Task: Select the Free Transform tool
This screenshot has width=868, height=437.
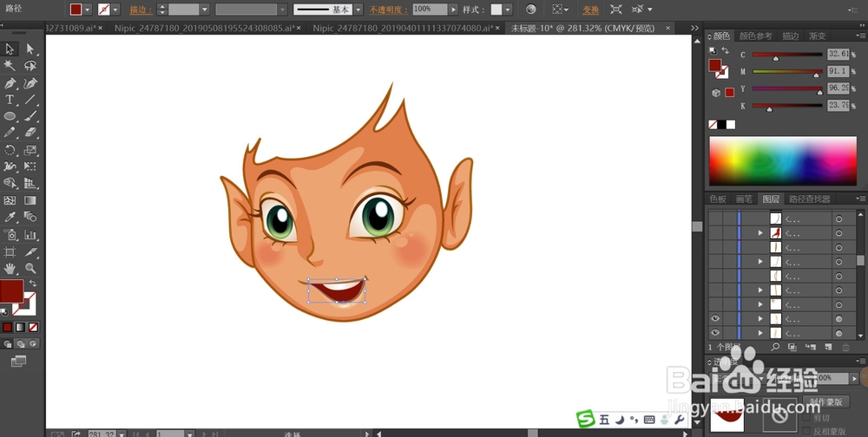Action: [30, 166]
